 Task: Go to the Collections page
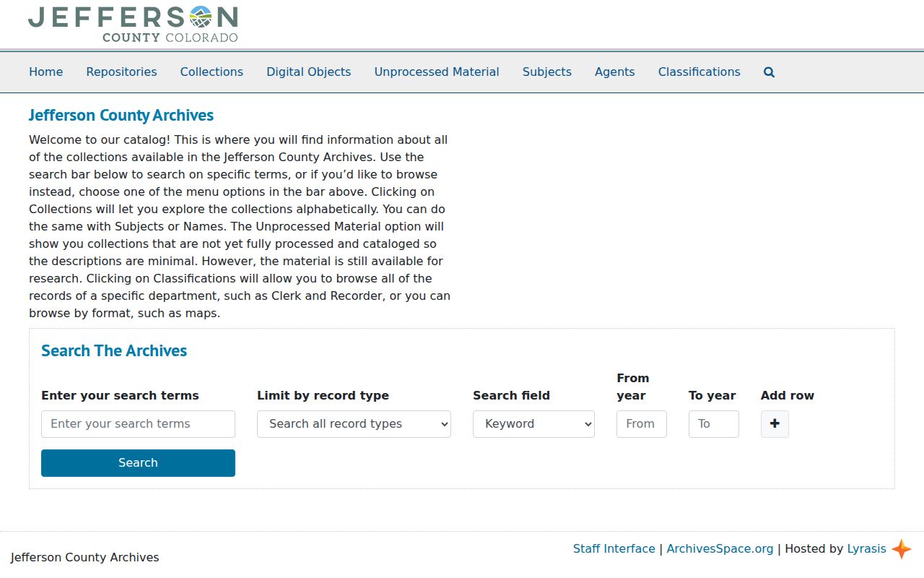click(x=212, y=72)
